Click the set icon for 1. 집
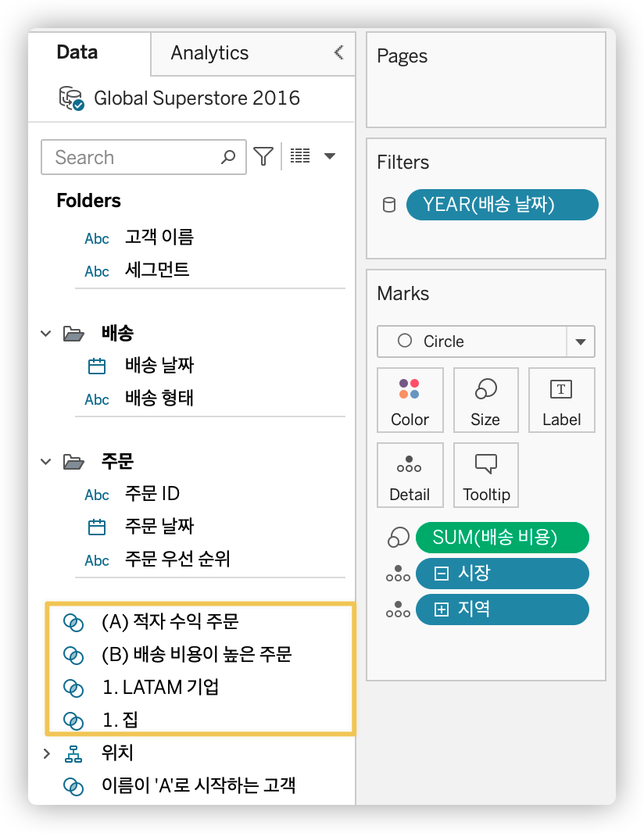644x833 pixels. pos(73,721)
